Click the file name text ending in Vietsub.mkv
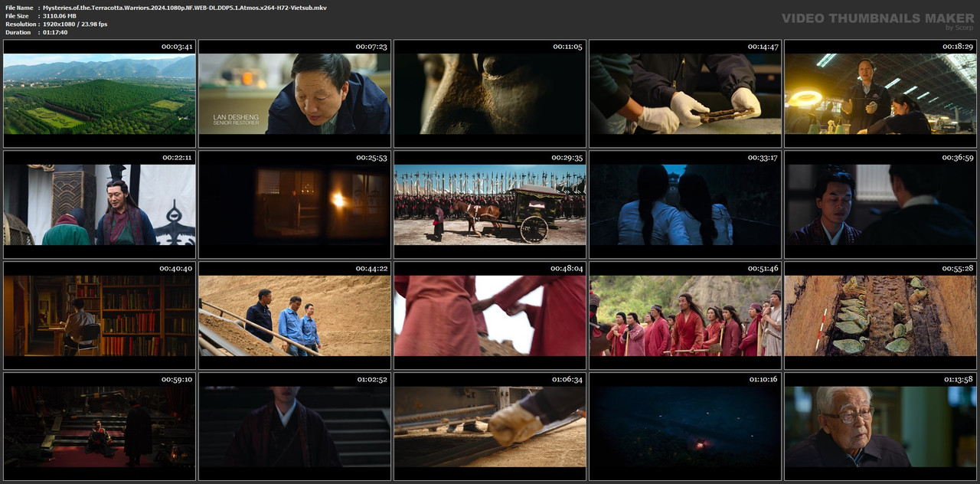This screenshot has width=980, height=484. 185,7
